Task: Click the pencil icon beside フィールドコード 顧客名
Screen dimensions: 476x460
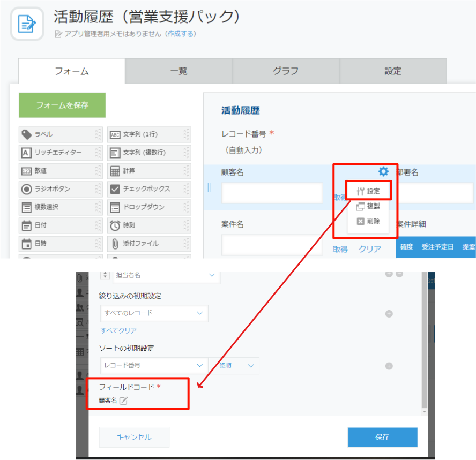Action: tap(123, 401)
